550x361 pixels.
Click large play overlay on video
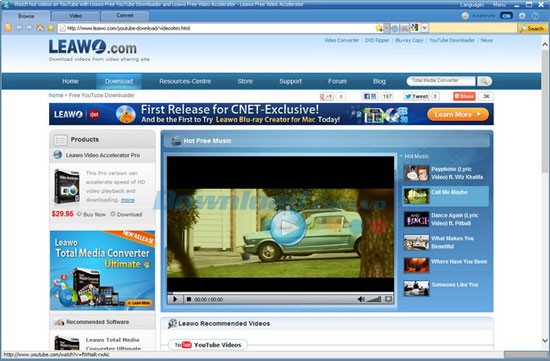(288, 228)
